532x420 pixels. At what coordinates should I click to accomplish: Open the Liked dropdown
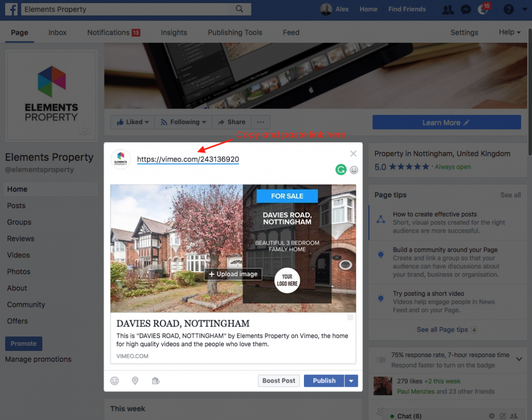click(132, 122)
